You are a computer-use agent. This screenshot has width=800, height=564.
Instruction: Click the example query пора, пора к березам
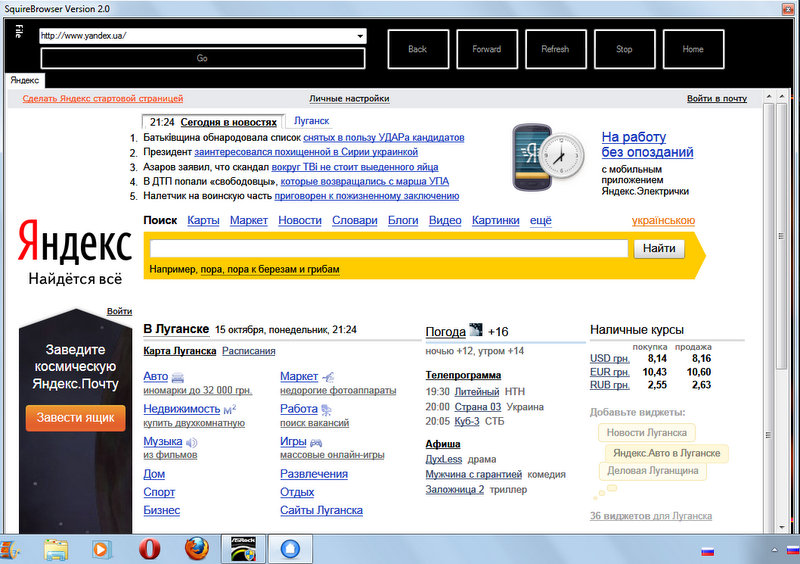(270, 269)
